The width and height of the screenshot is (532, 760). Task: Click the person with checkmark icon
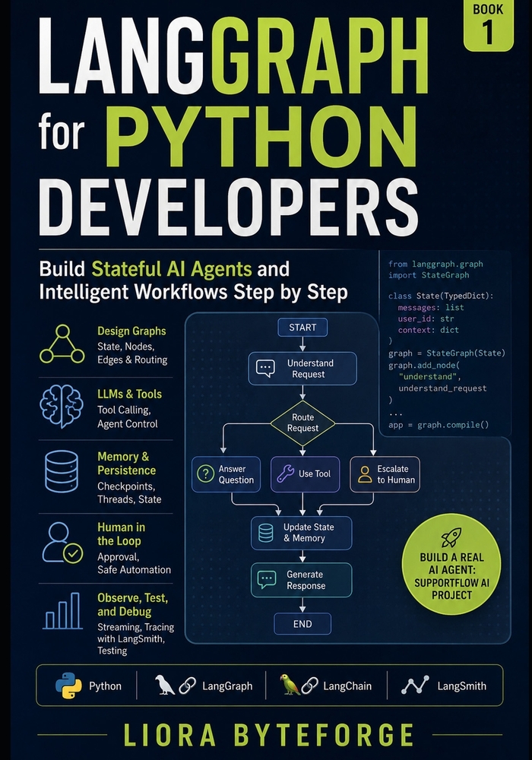tap(62, 543)
